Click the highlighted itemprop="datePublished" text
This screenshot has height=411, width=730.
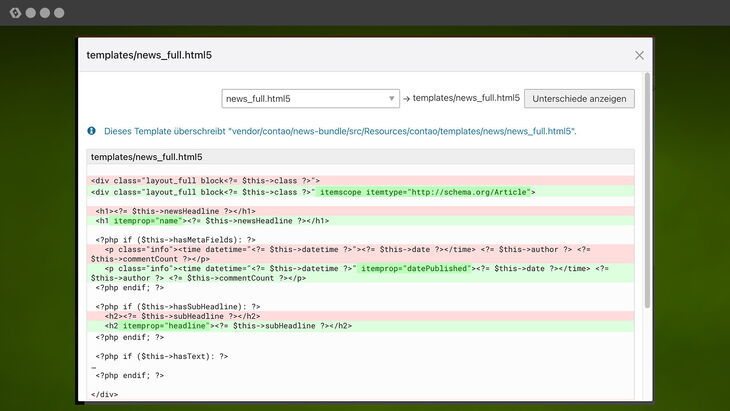(413, 269)
